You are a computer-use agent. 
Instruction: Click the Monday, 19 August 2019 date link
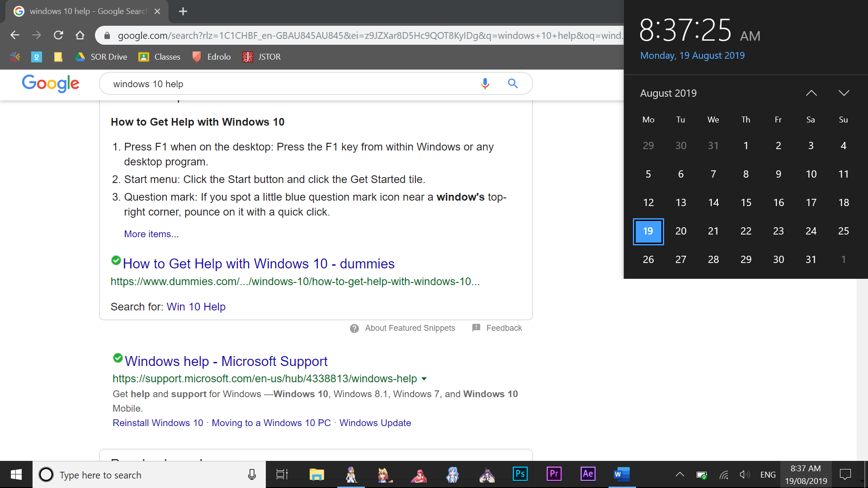tap(692, 56)
